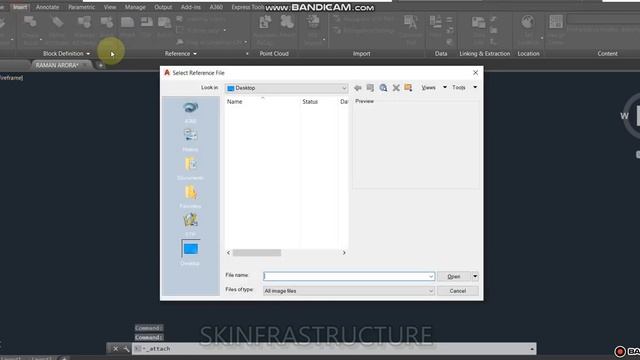The image size is (640, 360).
Task: Expand the Open button dropdown arrow
Action: pyautogui.click(x=475, y=276)
